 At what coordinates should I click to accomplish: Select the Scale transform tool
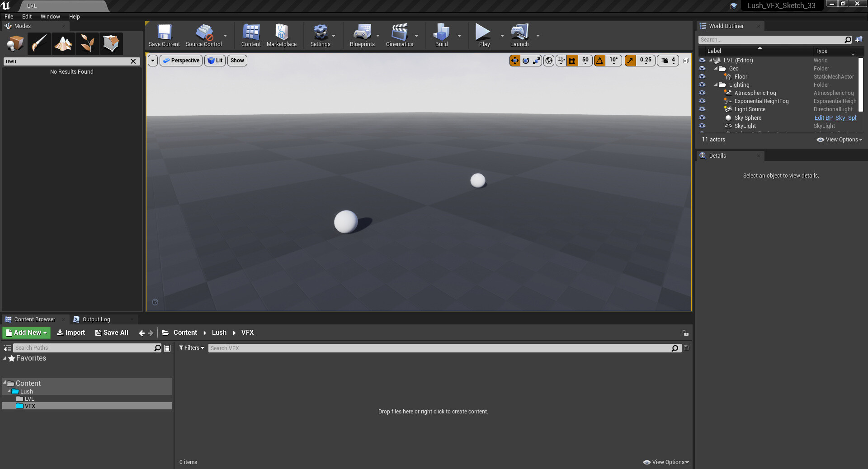[x=537, y=60]
